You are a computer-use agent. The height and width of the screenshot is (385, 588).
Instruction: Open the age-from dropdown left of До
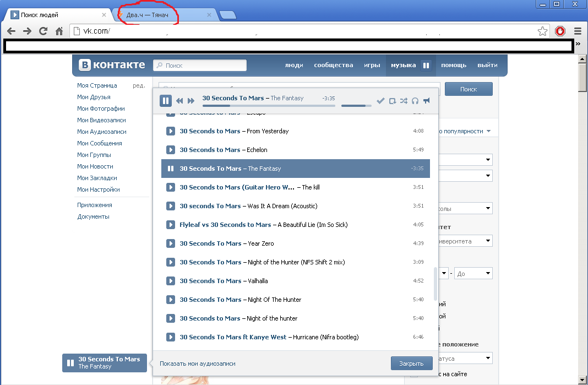coord(443,274)
